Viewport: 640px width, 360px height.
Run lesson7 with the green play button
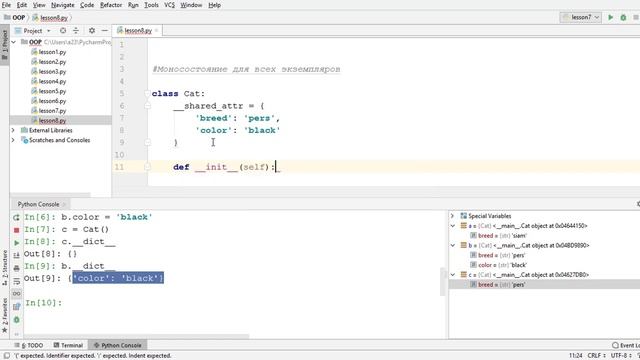(x=611, y=17)
